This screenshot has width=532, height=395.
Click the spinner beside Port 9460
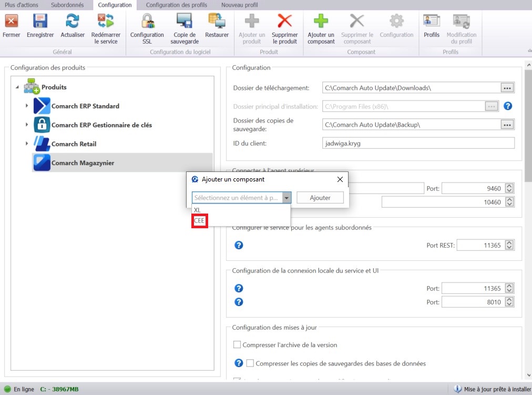(509, 188)
